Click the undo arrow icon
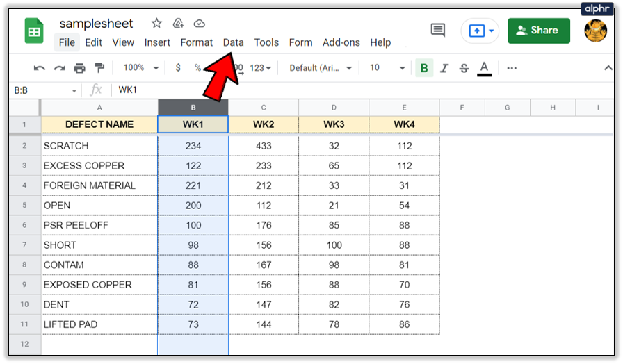This screenshot has height=364, width=623. (40, 68)
